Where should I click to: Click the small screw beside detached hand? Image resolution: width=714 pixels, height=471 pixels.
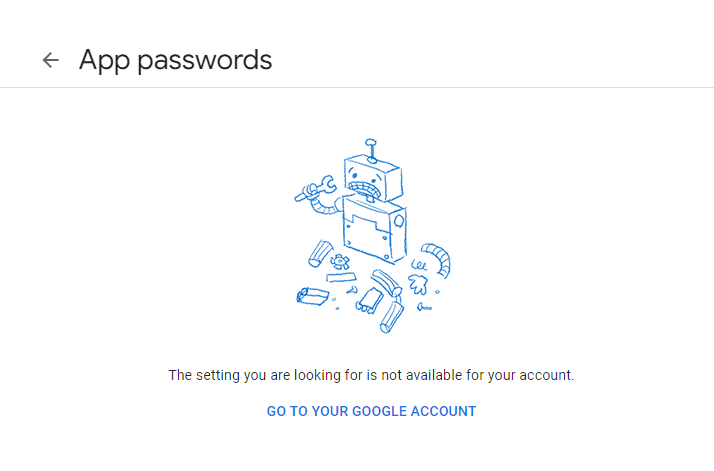(x=425, y=308)
